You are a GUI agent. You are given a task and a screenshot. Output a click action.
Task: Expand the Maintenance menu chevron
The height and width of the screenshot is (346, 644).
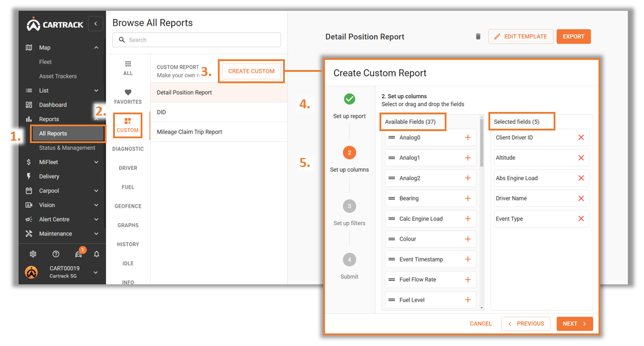pos(96,234)
